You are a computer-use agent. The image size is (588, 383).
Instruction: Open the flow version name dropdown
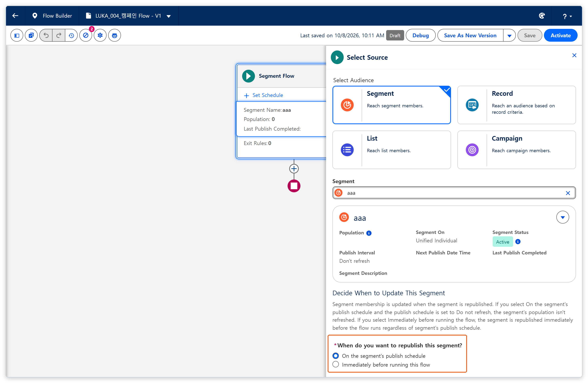[x=169, y=16]
